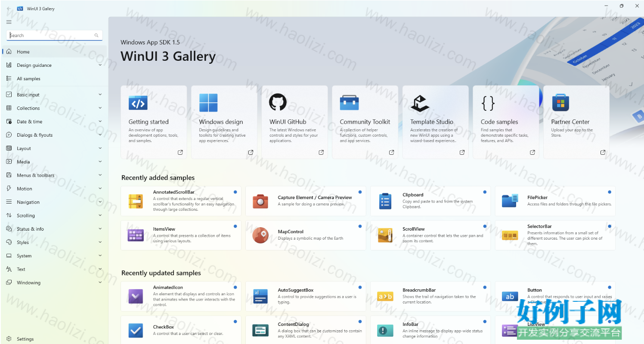Click the System monitor icon
The height and width of the screenshot is (344, 644).
9,256
